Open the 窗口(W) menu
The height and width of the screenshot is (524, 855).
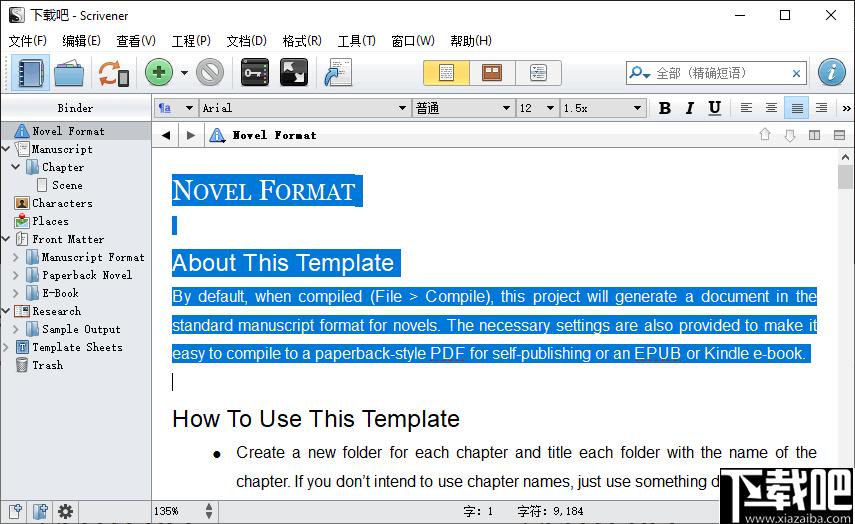(x=413, y=41)
